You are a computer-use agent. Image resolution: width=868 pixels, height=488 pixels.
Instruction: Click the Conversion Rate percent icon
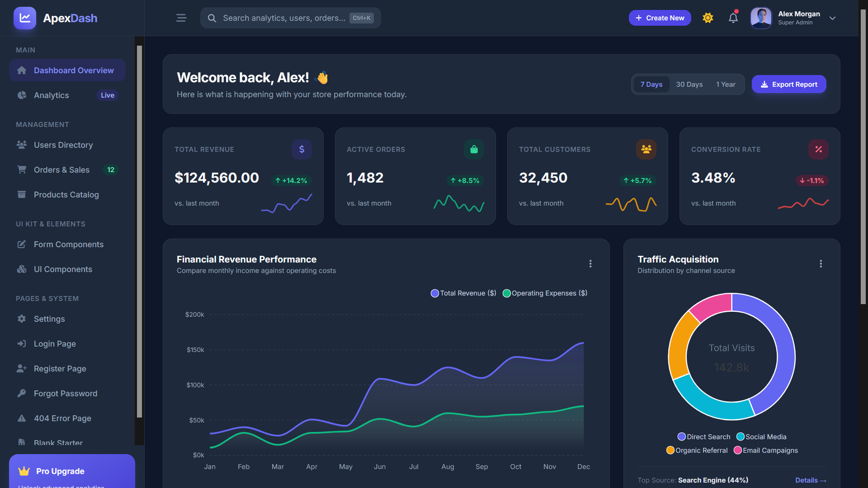(818, 149)
